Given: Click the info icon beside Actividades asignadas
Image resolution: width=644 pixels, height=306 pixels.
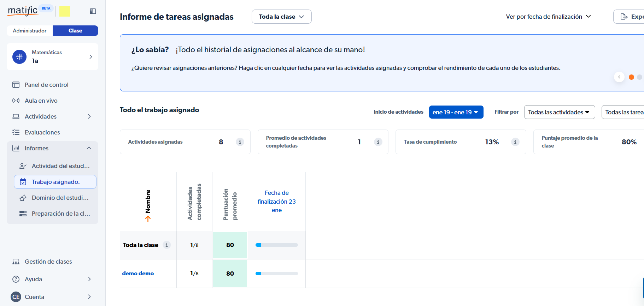Looking at the screenshot, I should (240, 142).
